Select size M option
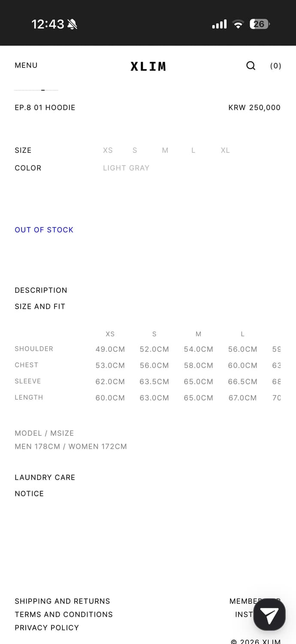This screenshot has height=644, width=296. [165, 150]
